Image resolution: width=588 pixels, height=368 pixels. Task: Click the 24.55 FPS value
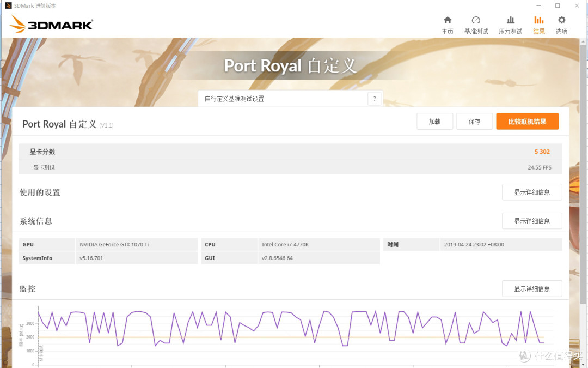(x=540, y=167)
